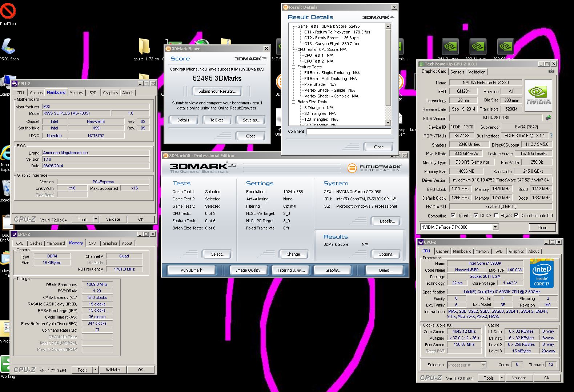Click the BIOS save icon in GPU-Z
This screenshot has height=392, width=574.
(x=548, y=118)
